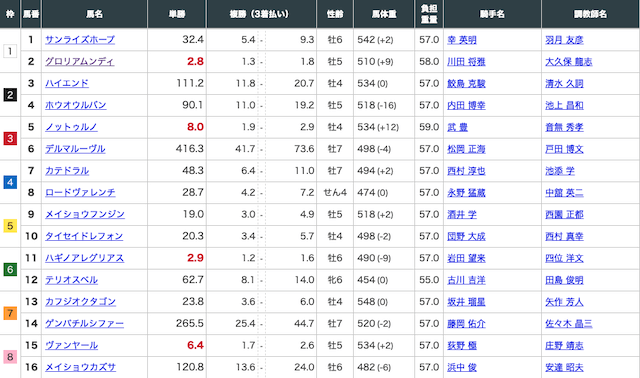
Task: Open trainer link 音無 秀孝
Action: tap(564, 127)
